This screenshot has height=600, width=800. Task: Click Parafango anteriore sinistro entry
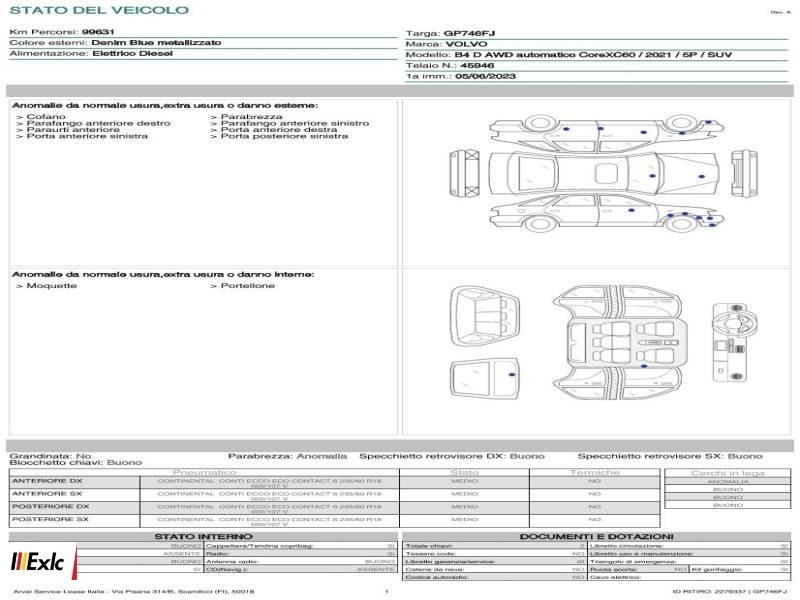coord(290,123)
